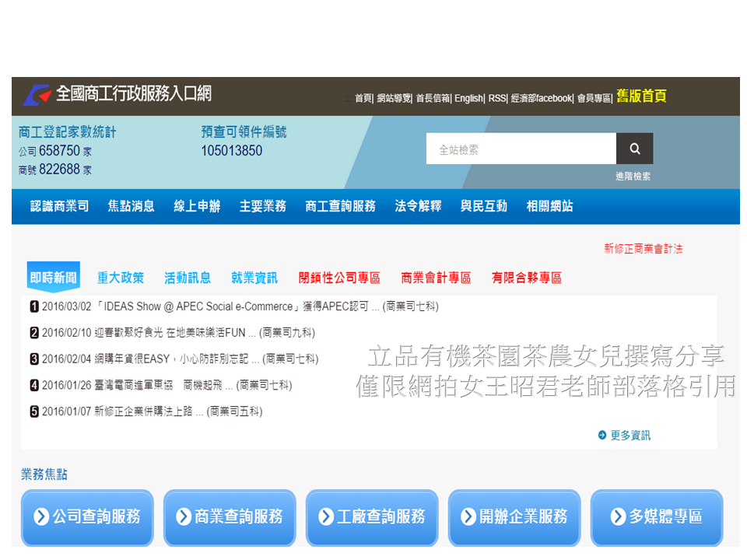Viewport: 747px width, 560px height.
Task: Click the 開辦企業服務 button
Action: (514, 517)
